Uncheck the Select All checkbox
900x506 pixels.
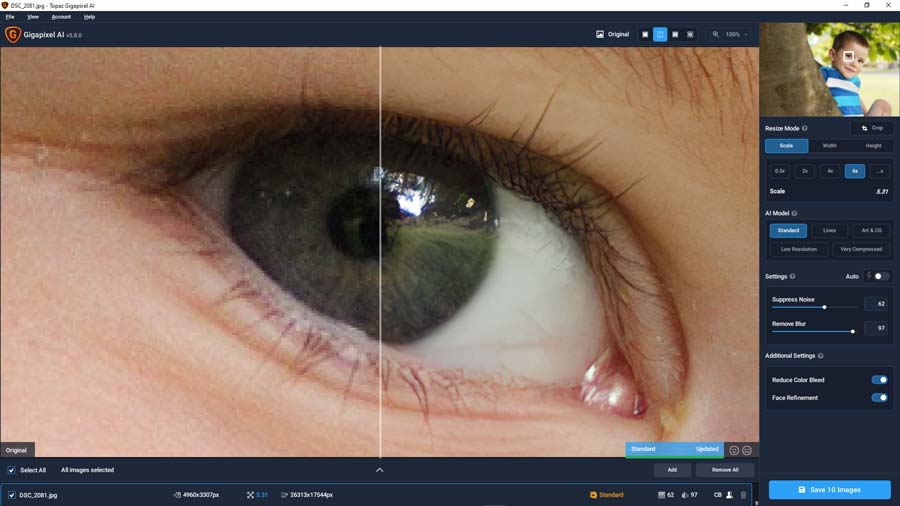pos(11,470)
